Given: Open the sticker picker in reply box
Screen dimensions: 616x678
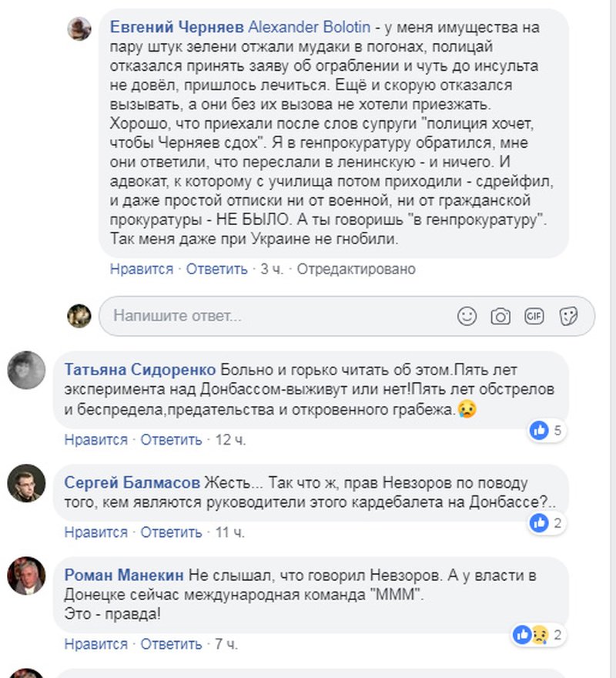Looking at the screenshot, I should coord(568,316).
